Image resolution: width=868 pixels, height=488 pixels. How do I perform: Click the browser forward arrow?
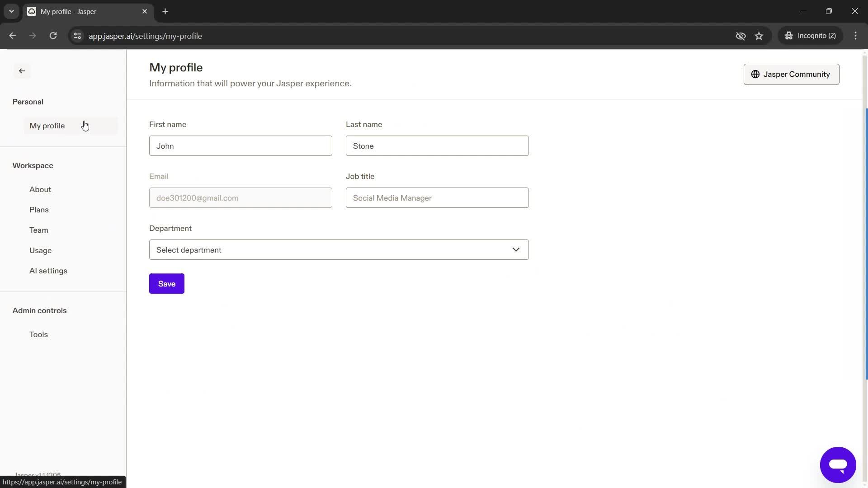33,36
